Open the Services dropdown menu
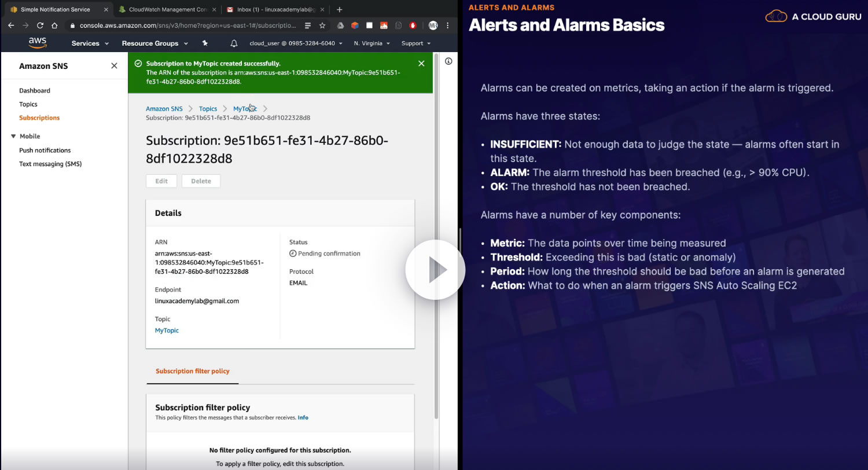This screenshot has height=470, width=868. [x=90, y=43]
